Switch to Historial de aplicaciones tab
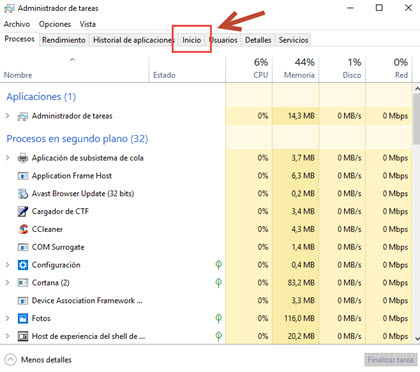 click(133, 40)
